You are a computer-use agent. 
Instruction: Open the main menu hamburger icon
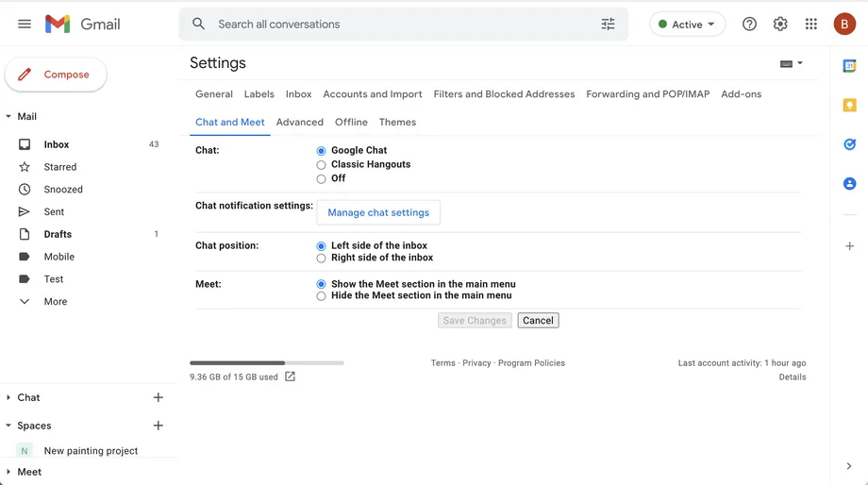(25, 24)
